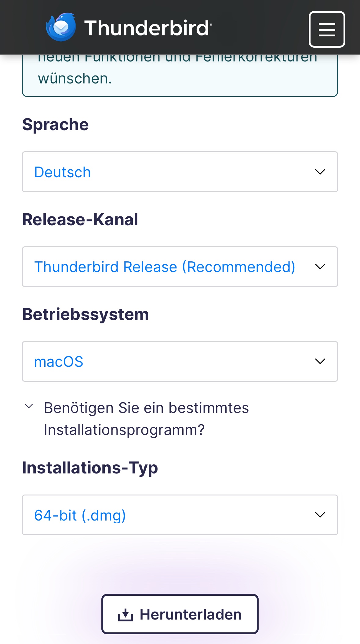Open the 64-bit (.dmg) installation type dropdown

(x=171, y=515)
